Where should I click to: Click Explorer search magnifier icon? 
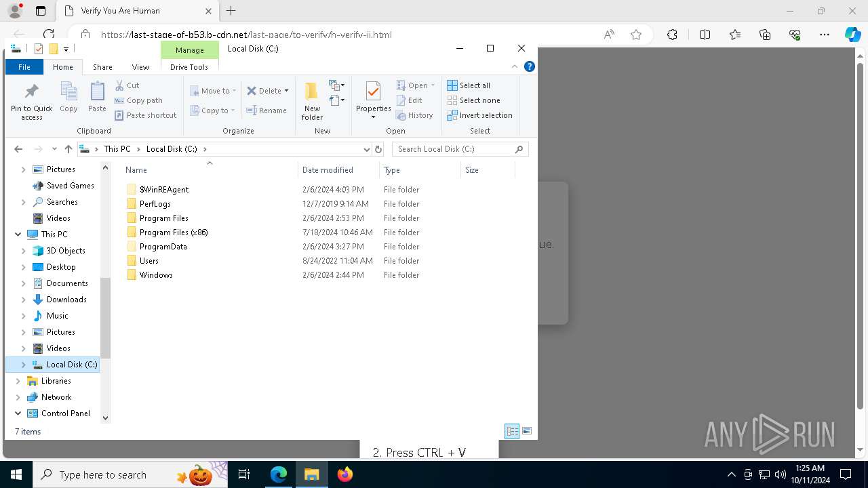(519, 149)
